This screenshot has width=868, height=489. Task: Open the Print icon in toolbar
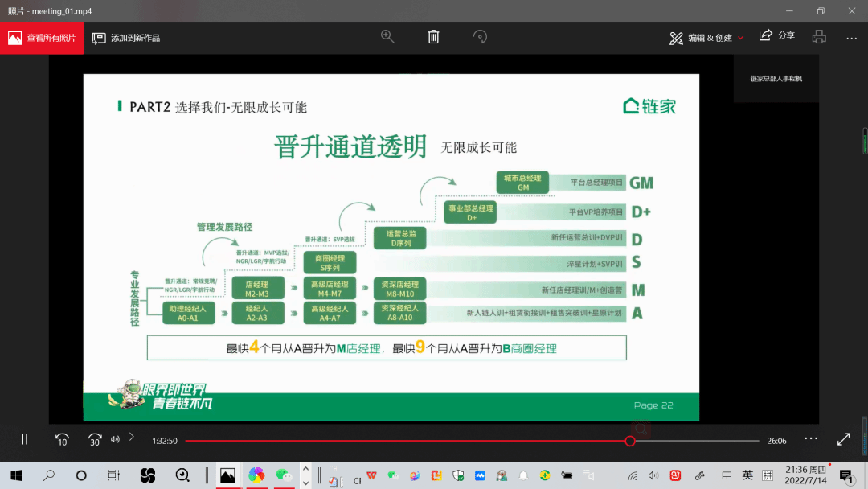point(819,37)
